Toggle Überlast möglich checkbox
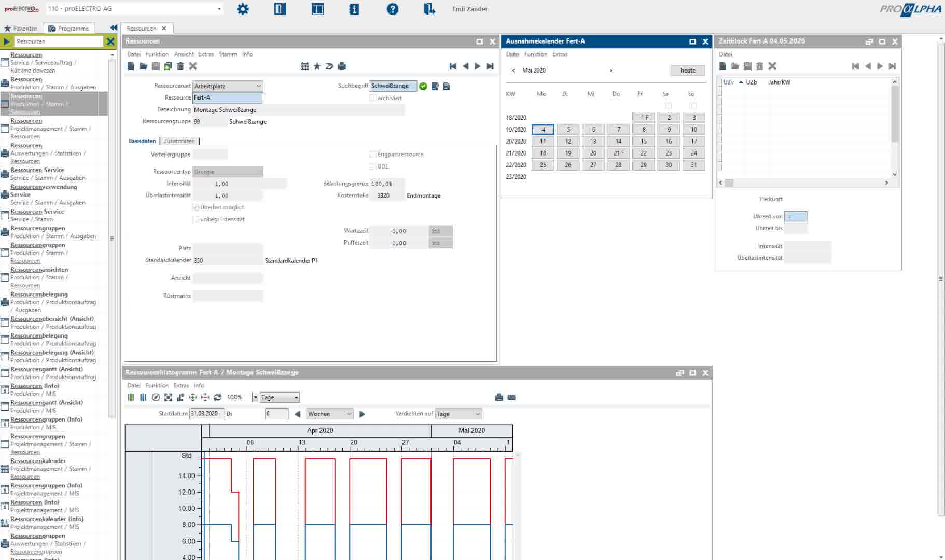The image size is (945, 560). pyautogui.click(x=196, y=207)
